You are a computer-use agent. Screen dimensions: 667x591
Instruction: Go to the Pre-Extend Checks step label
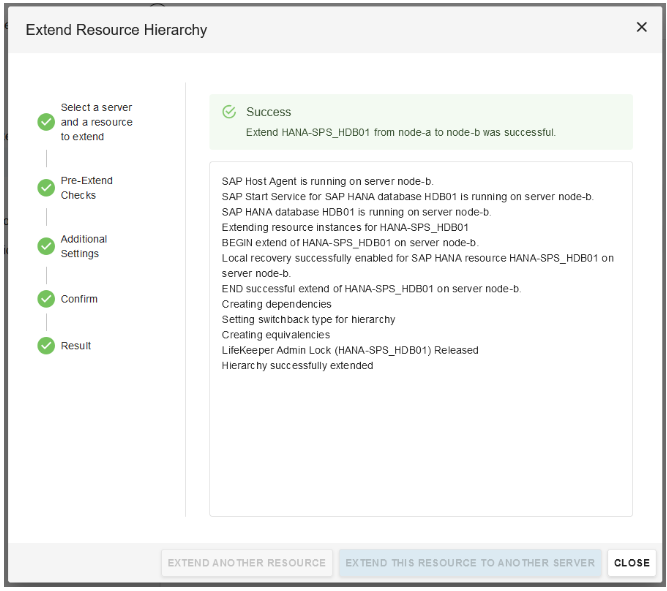point(86,187)
